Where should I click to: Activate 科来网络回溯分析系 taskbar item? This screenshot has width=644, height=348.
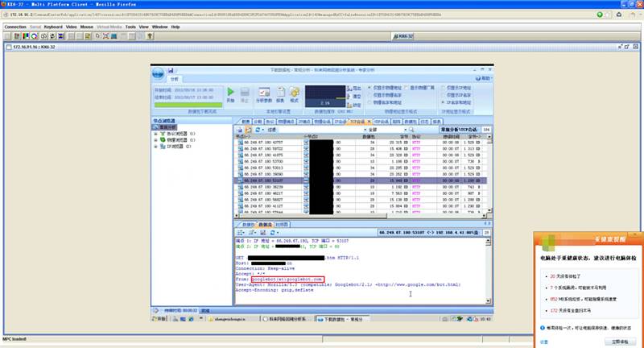click(286, 319)
